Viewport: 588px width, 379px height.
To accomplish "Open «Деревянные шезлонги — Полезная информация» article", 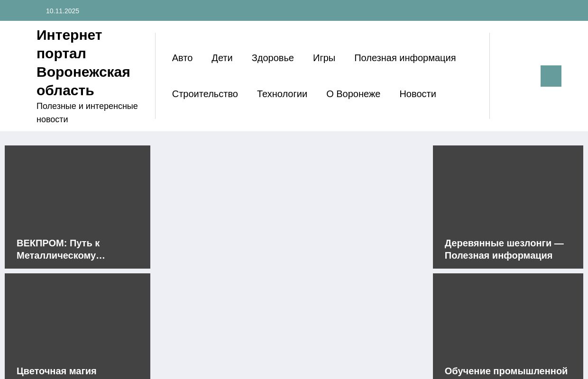I will tap(504, 249).
